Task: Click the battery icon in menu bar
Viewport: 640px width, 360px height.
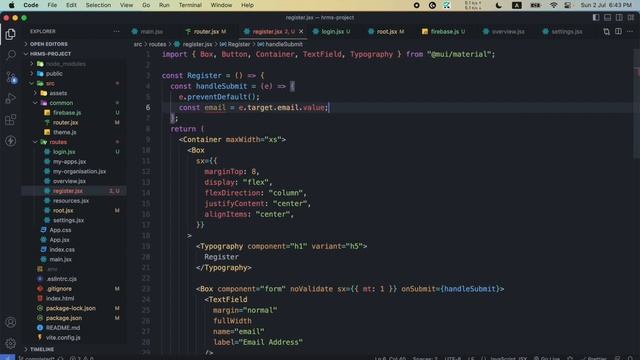Action: click(536, 5)
